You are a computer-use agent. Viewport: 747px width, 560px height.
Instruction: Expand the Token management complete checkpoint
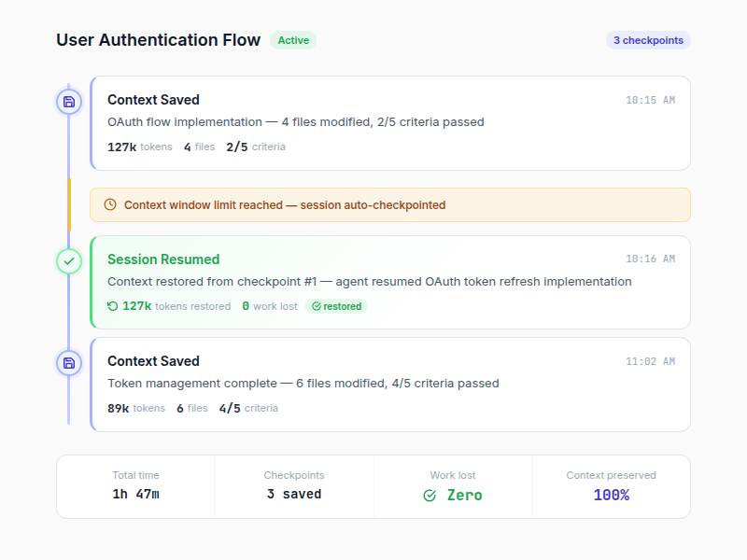tap(389, 384)
